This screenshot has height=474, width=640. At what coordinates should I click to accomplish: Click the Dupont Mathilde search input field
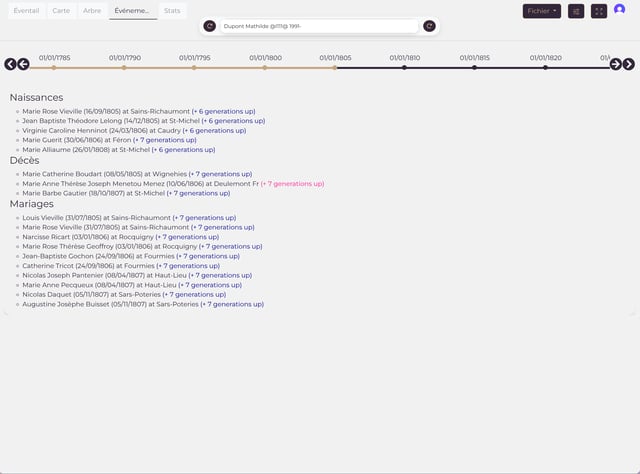tap(319, 26)
